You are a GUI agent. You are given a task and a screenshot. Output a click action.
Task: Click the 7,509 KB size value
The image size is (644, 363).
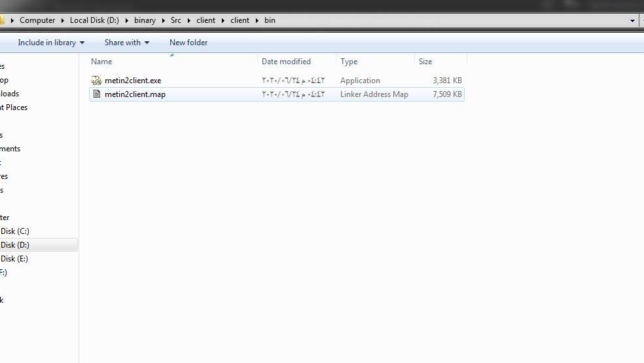point(447,94)
